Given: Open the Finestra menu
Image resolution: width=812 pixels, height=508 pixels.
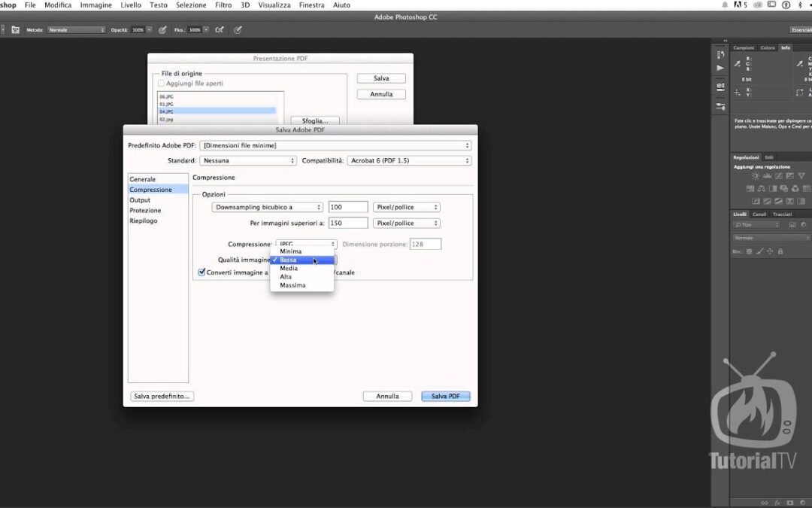Looking at the screenshot, I should pyautogui.click(x=312, y=5).
